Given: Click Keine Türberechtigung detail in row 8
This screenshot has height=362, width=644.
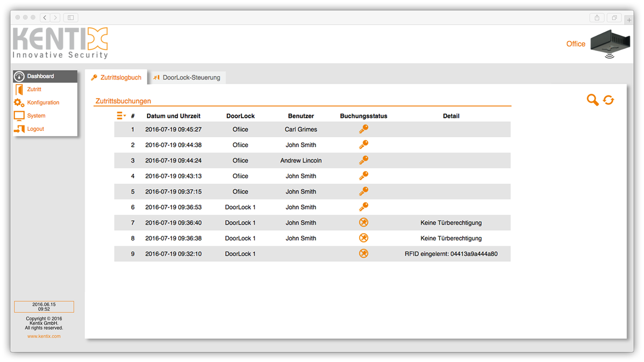Looking at the screenshot, I should coord(451,238).
